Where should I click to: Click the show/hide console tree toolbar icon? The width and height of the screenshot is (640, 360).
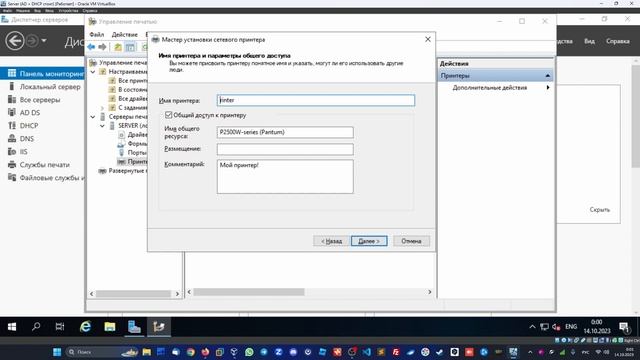tap(130, 47)
